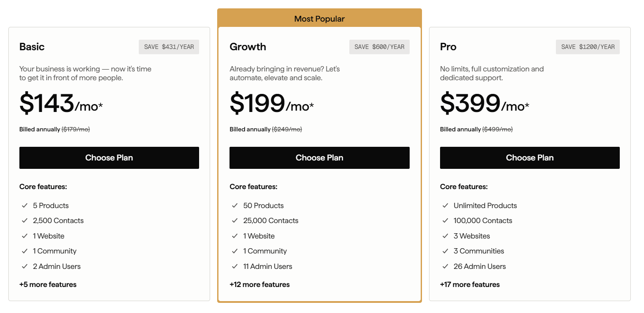Viewport: 644px width, 313px height.
Task: Expand the Growth plan's +12 more features
Action: pyautogui.click(x=259, y=284)
